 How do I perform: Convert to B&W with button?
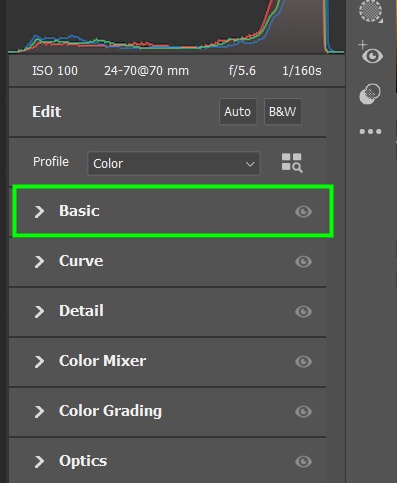point(283,112)
